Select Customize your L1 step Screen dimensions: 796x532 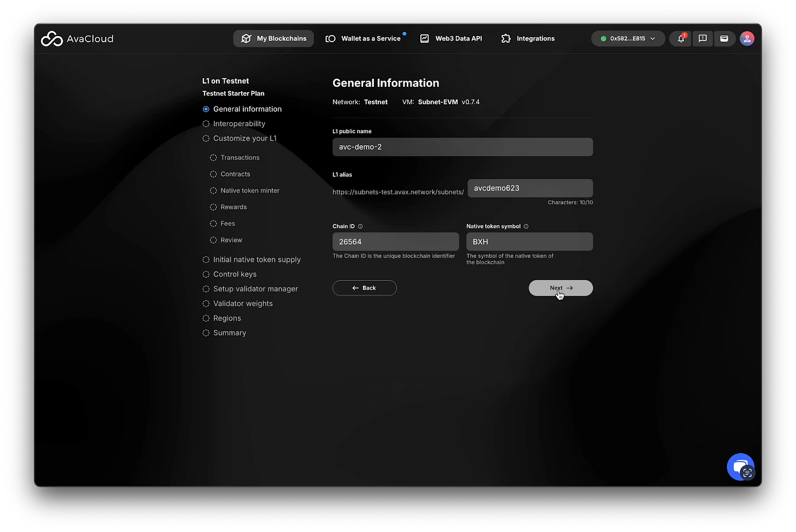tap(239, 139)
